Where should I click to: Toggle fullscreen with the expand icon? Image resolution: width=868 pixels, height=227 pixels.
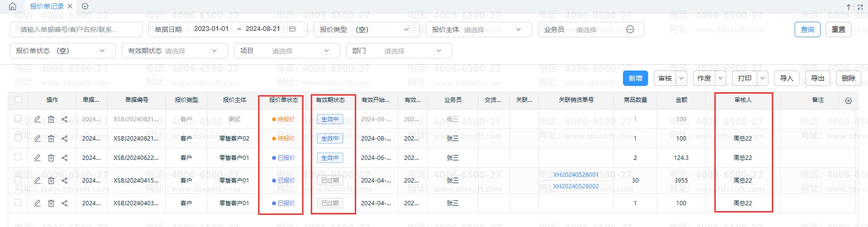coord(860,7)
